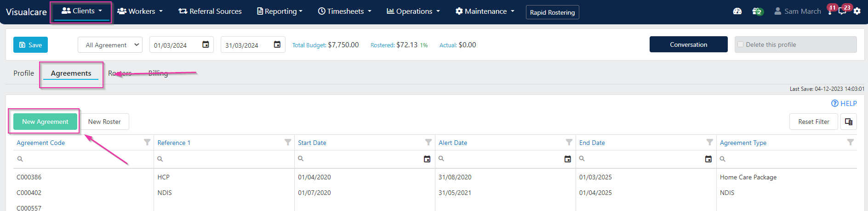Click the Save button

[30, 45]
